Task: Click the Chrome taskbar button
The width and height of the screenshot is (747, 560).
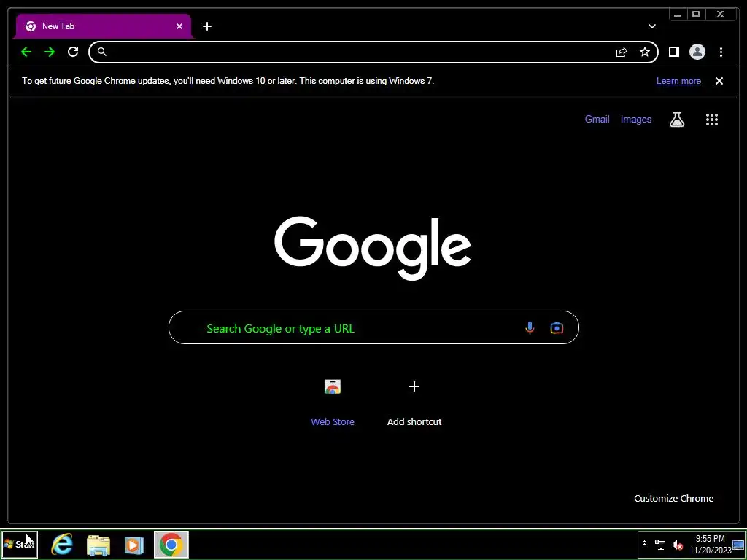Action: point(171,544)
